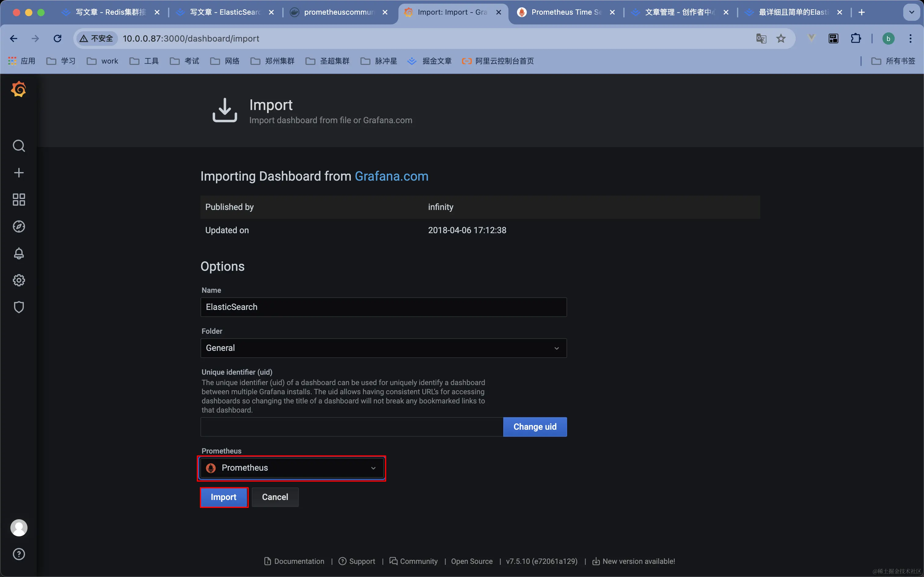Click the publisher name infinity
This screenshot has width=924, height=577.
coord(441,207)
